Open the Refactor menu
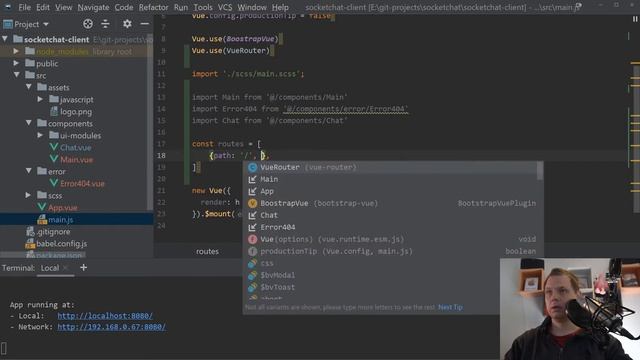 (x=153, y=7)
